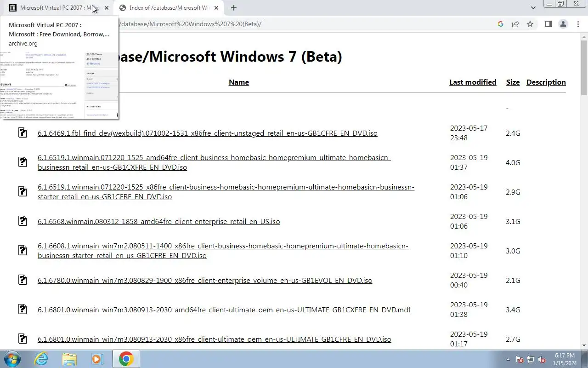
Task: Download the 6.1.6801.0 x86fre ultimate ISO
Action: tap(215, 339)
